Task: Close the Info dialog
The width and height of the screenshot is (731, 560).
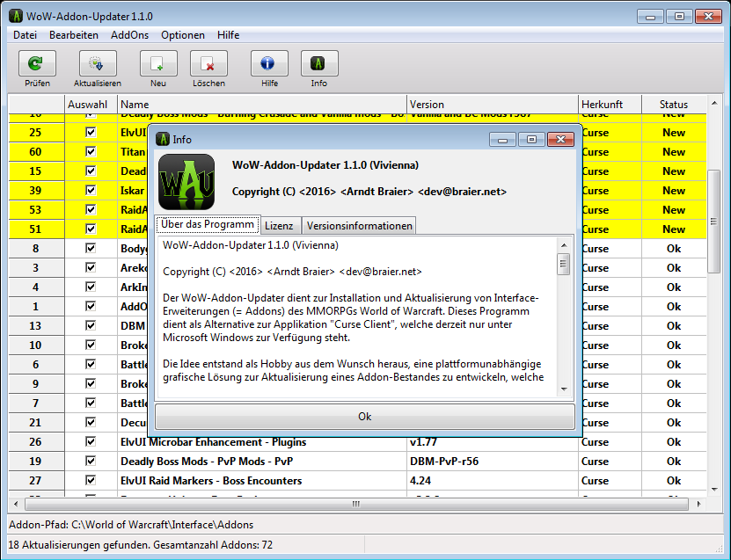Action: tap(560, 139)
